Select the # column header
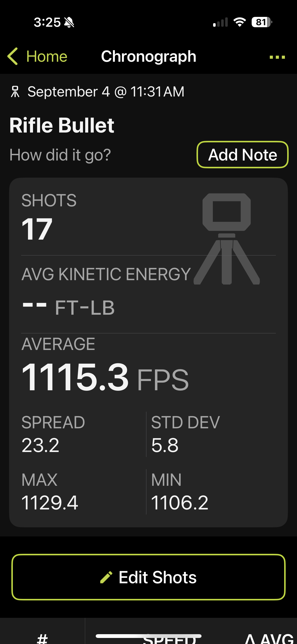The height and width of the screenshot is (644, 297). pyautogui.click(x=42, y=639)
